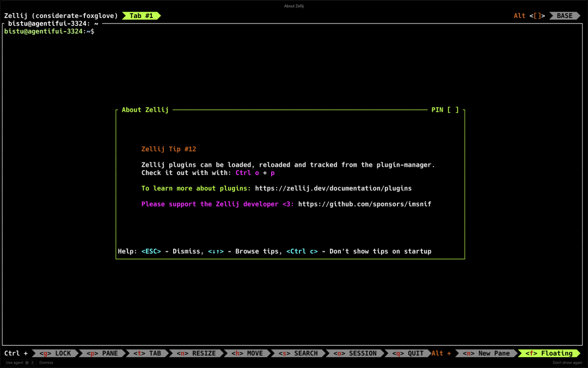This screenshot has width=588, height=368.
Task: Open the zellij.dev plugins documentation link
Action: coord(333,188)
